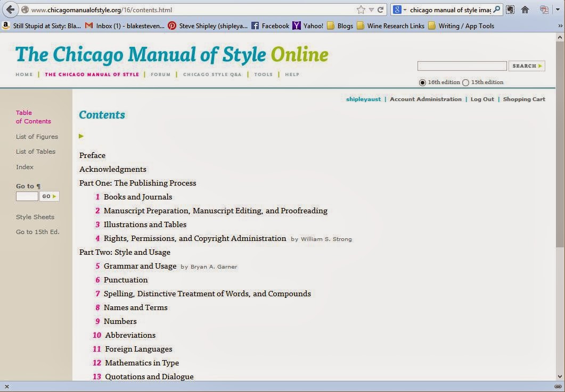
Task: Open the Index sidebar link
Action: click(x=24, y=167)
